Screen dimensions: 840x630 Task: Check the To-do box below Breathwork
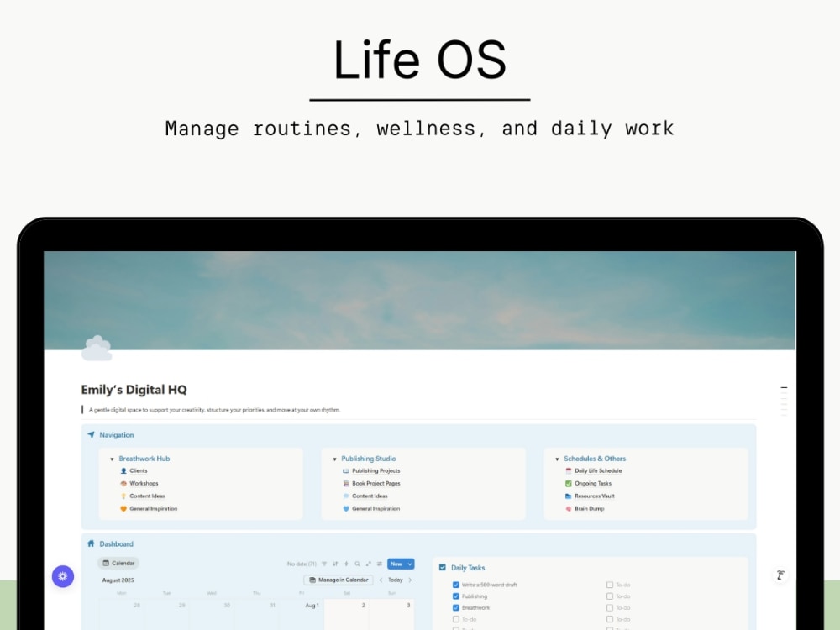(456, 619)
